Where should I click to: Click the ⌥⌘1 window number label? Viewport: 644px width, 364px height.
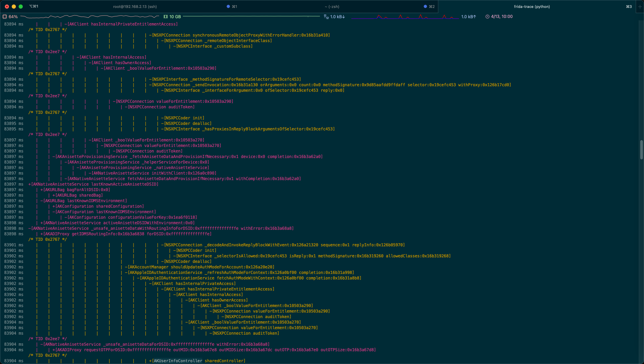point(34,7)
